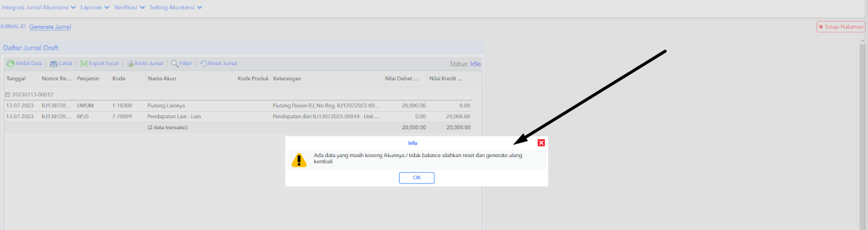Click the Pendapatan dari RJ13072023-00014 cell
The width and height of the screenshot is (868, 230).
coord(326,116)
